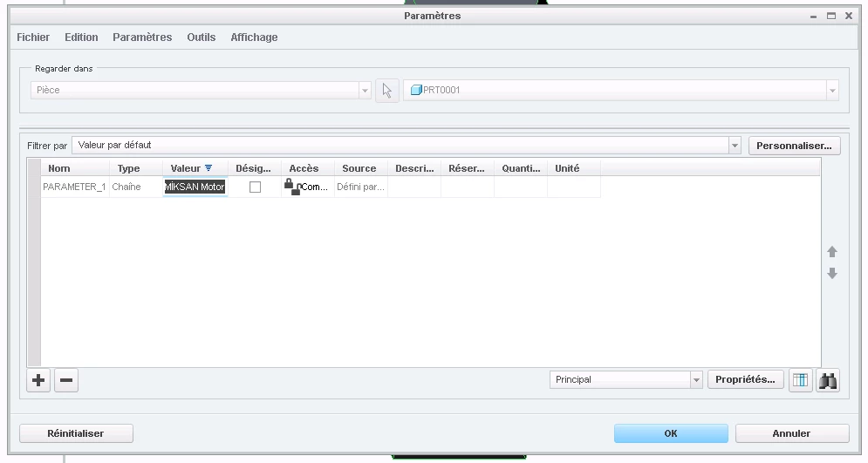
Task: Click the Descri... column header
Action: click(x=414, y=168)
